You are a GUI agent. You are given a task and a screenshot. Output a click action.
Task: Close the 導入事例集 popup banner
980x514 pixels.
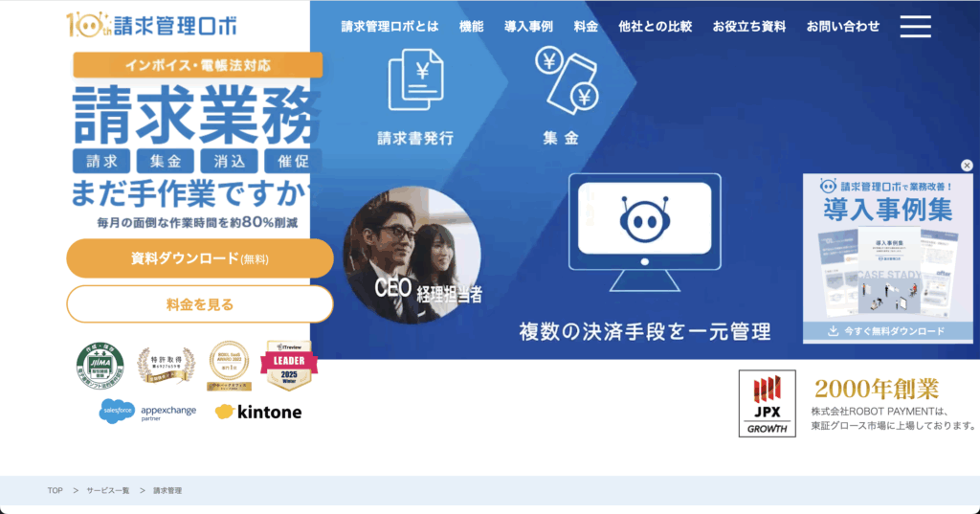tap(967, 165)
